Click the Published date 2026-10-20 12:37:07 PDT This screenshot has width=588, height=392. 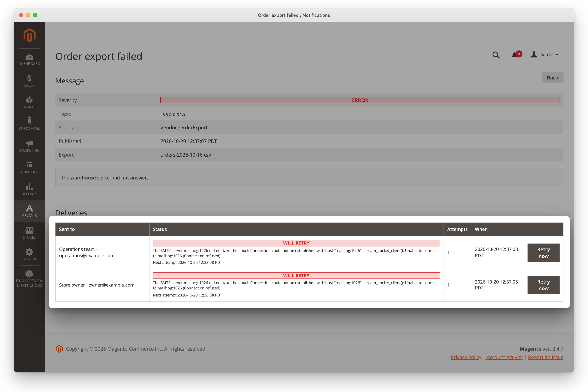point(189,141)
